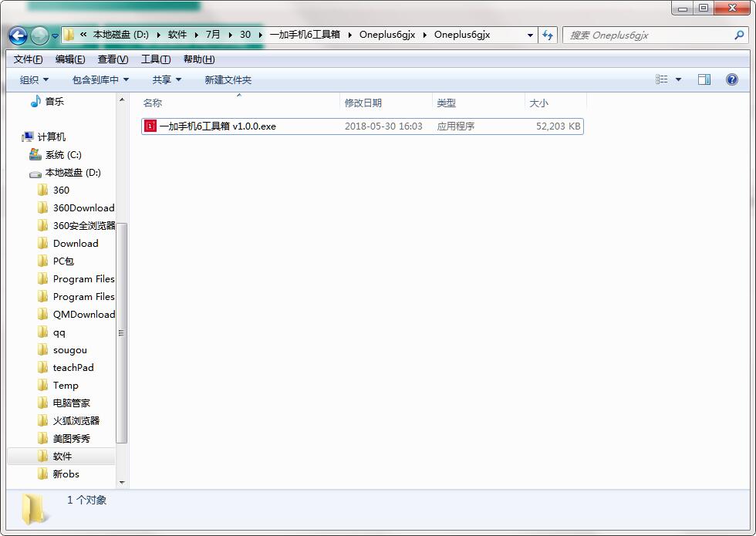Click the QMDownload folder icon

pyautogui.click(x=43, y=315)
